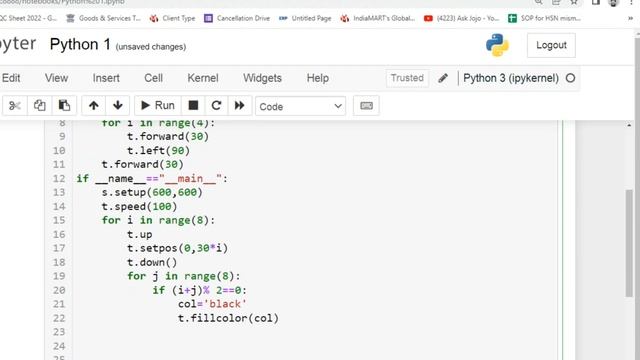Viewport: 640px width, 360px height.
Task: Open the command palette keyboard icon
Action: point(366,106)
